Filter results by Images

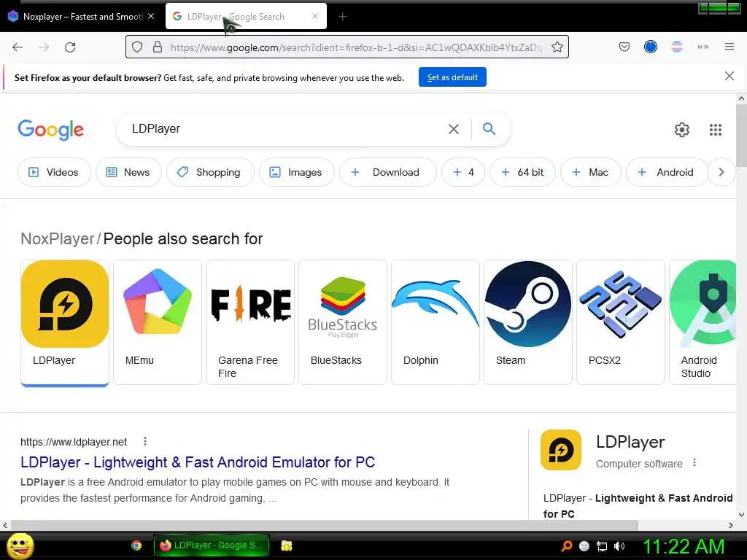click(296, 172)
